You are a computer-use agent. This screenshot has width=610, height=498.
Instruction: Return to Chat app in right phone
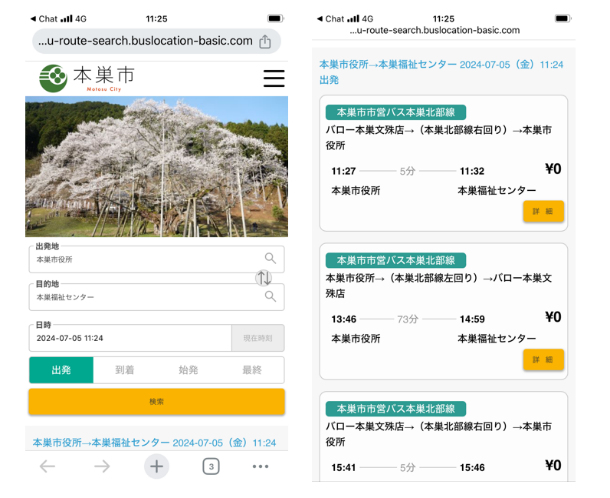click(x=330, y=19)
